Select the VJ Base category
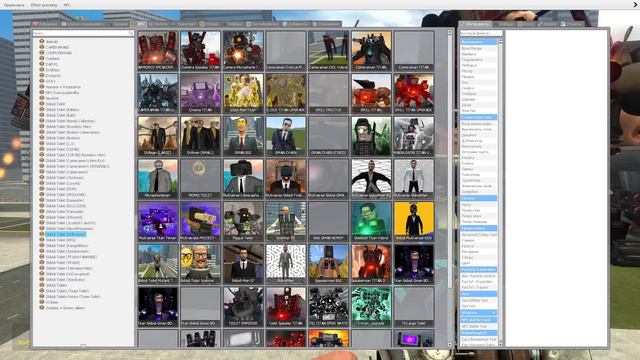 point(52,302)
